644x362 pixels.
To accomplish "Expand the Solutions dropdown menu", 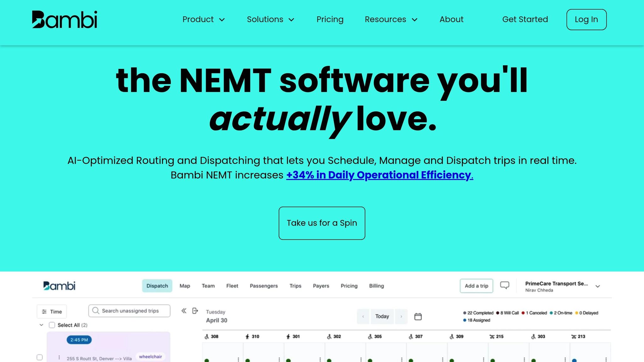I will (x=271, y=19).
